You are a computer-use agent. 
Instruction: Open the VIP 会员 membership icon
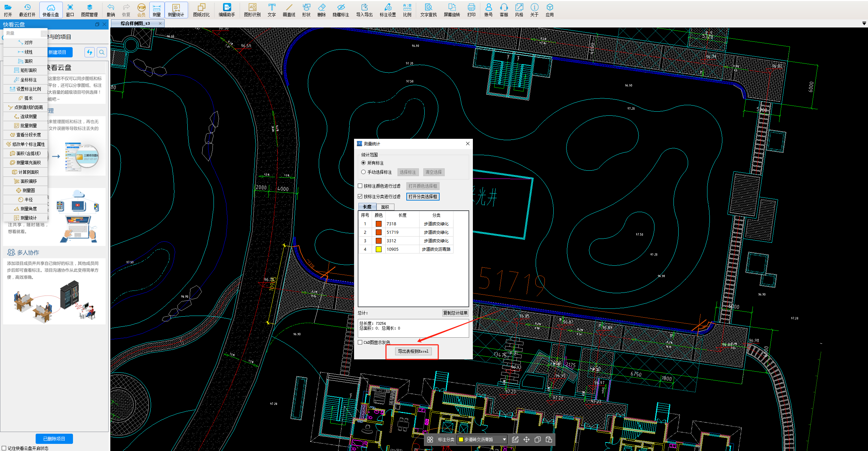click(x=141, y=10)
